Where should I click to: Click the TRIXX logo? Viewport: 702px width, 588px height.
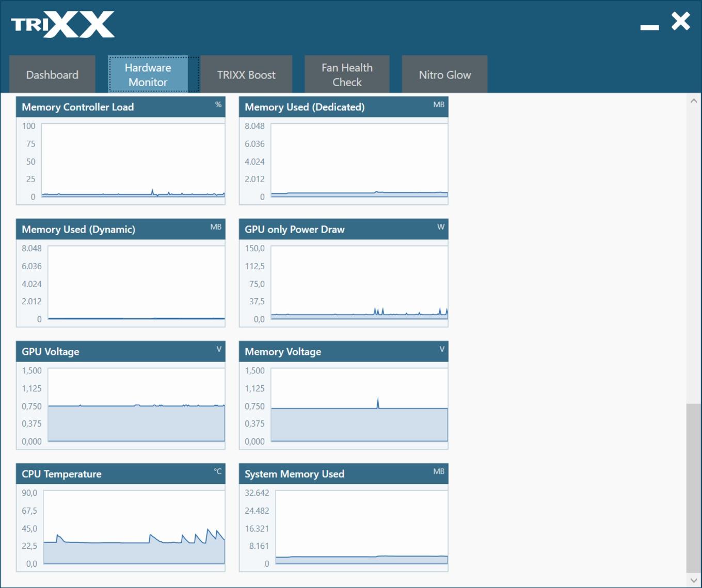(x=63, y=25)
